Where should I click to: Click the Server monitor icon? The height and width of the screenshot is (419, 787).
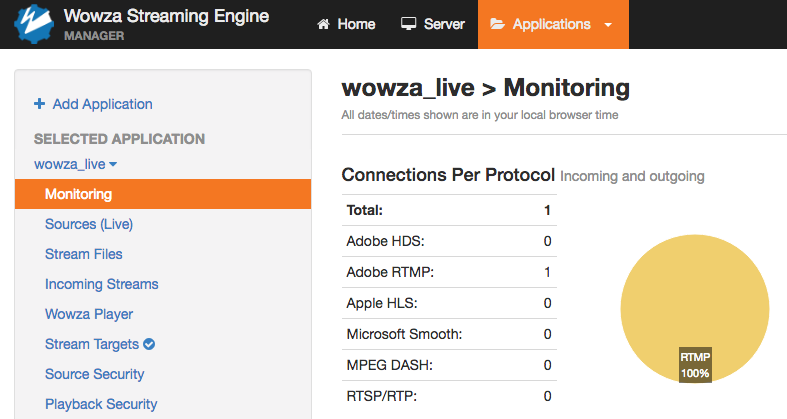[x=408, y=25]
